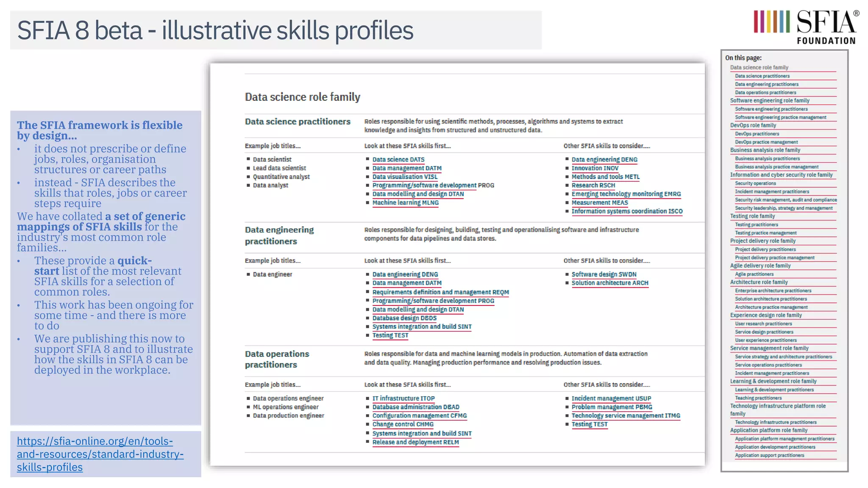868x488 pixels.
Task: Select the Lead data scientist job title
Action: pyautogui.click(x=279, y=168)
